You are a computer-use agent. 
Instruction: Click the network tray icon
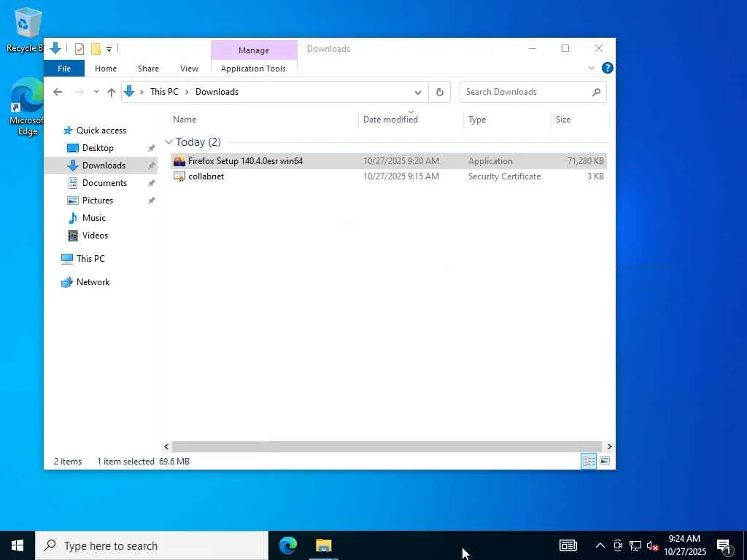[635, 545]
